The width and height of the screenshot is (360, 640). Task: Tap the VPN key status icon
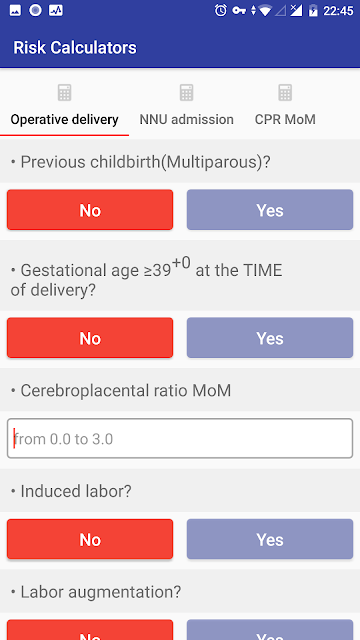point(238,11)
